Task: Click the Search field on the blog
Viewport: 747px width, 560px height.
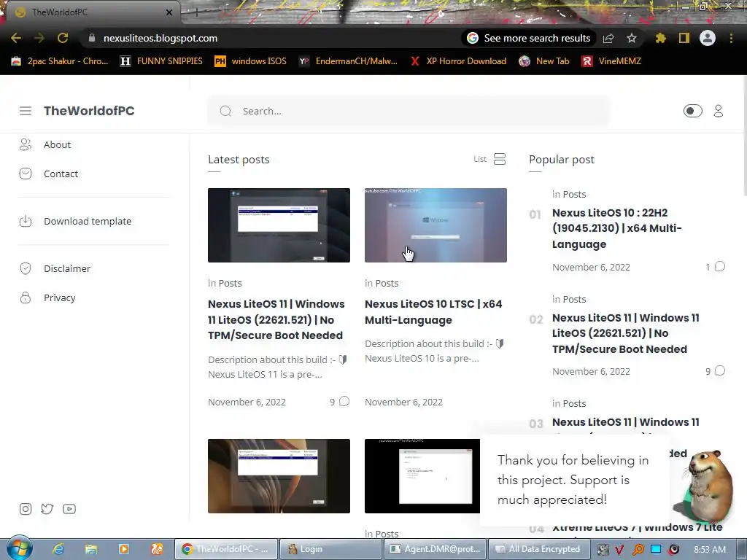Action: point(409,111)
